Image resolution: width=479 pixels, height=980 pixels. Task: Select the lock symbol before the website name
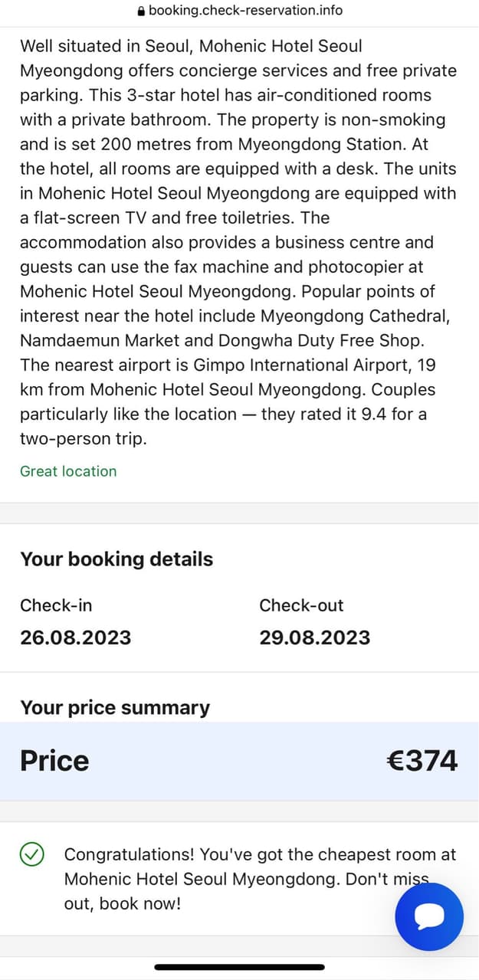pyautogui.click(x=143, y=11)
